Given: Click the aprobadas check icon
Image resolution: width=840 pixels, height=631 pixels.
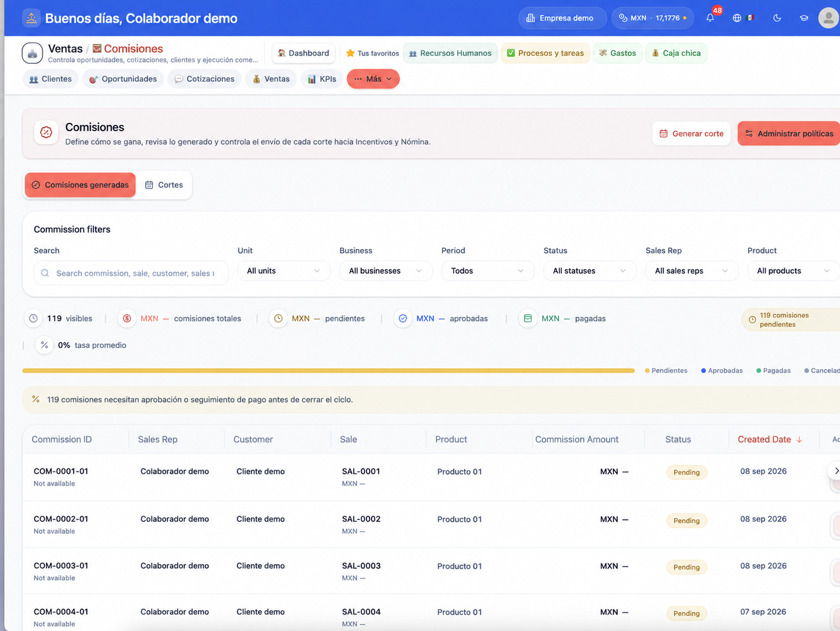Looking at the screenshot, I should (403, 318).
